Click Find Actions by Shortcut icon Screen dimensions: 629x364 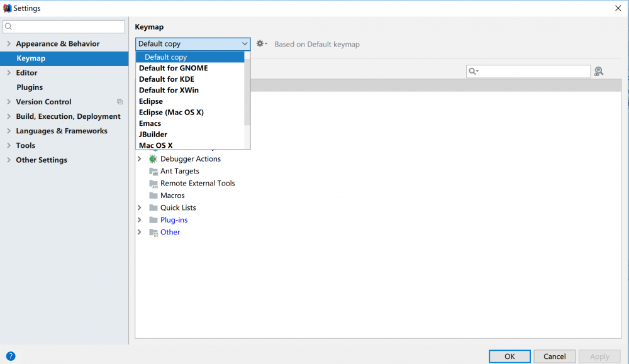599,72
